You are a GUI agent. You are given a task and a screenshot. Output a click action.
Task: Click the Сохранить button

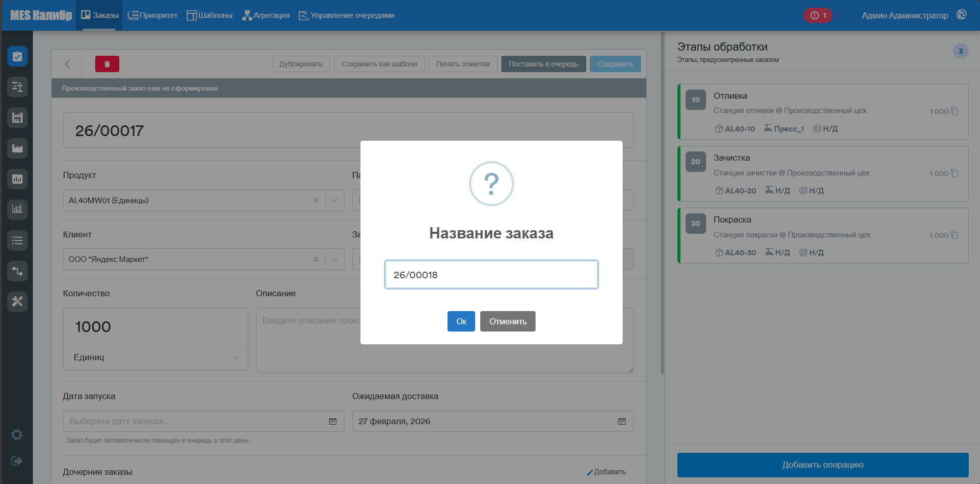point(615,64)
